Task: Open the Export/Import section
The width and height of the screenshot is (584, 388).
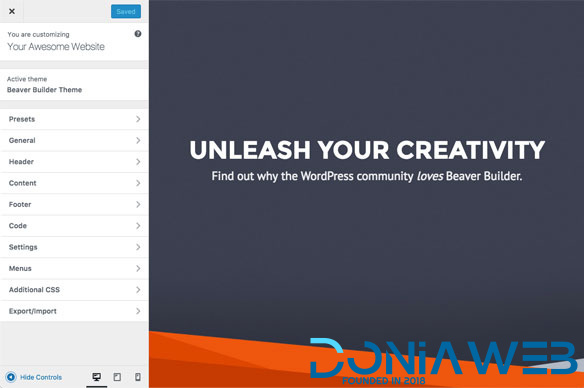Action: [x=74, y=311]
